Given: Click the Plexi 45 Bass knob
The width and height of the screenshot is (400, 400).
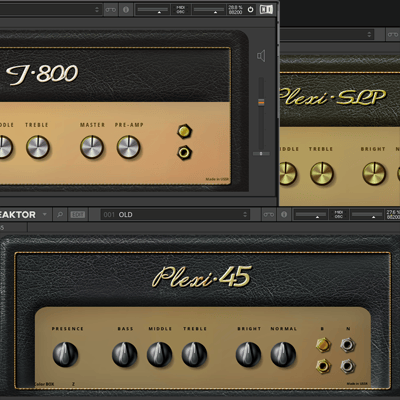Looking at the screenshot, I should (125, 354).
